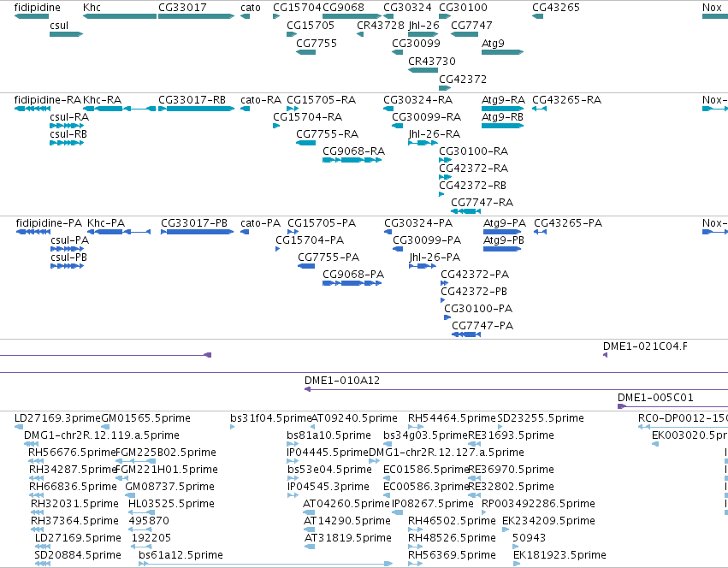Image resolution: width=728 pixels, height=568 pixels.
Task: Click the csul gene label
Action: click(59, 26)
